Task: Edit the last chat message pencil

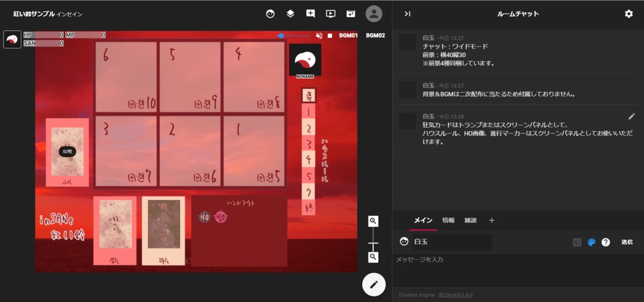Action: (x=631, y=116)
